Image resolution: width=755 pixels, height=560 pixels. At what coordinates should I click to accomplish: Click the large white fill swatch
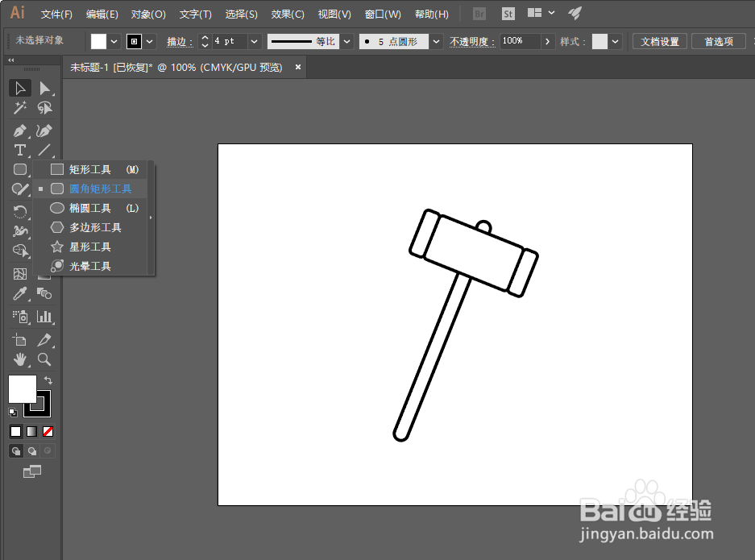(22, 389)
